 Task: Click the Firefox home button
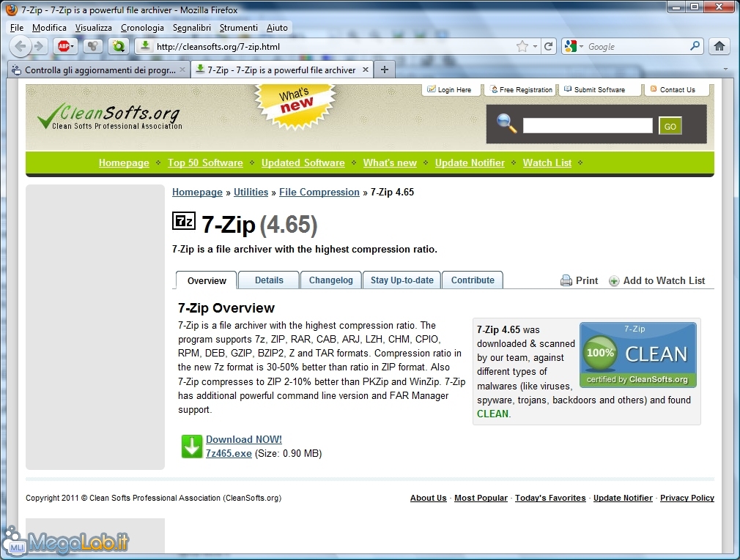tap(719, 46)
